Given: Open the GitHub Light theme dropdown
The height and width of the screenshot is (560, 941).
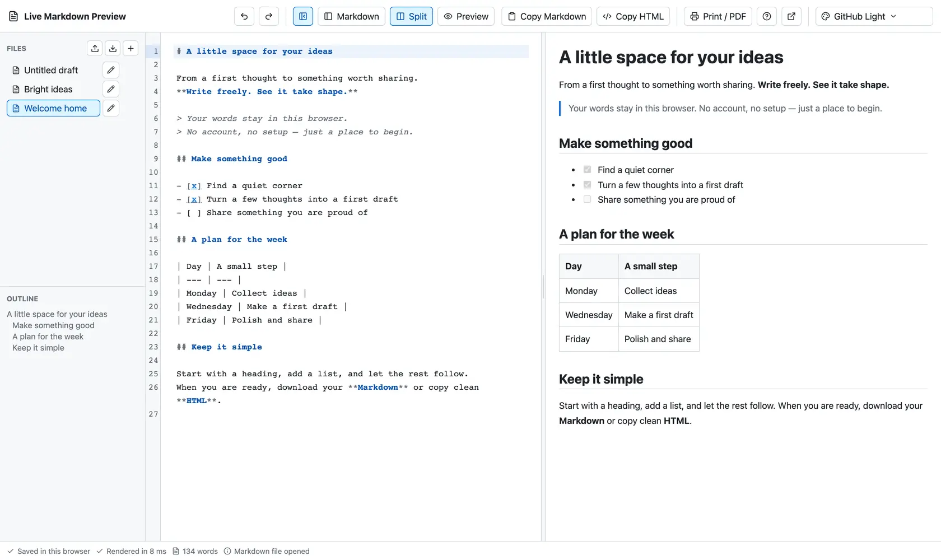Looking at the screenshot, I should (874, 16).
